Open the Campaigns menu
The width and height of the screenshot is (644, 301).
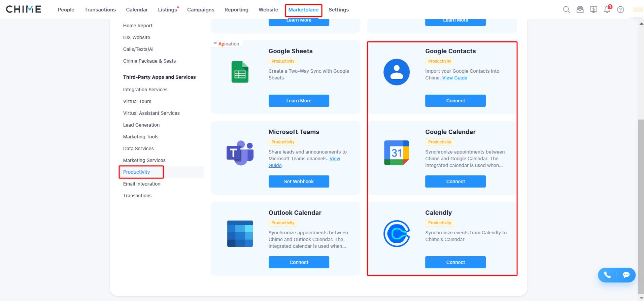201,10
